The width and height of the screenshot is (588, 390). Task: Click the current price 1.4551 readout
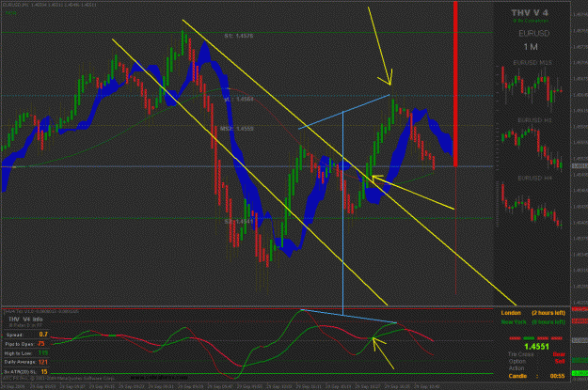[x=536, y=347]
